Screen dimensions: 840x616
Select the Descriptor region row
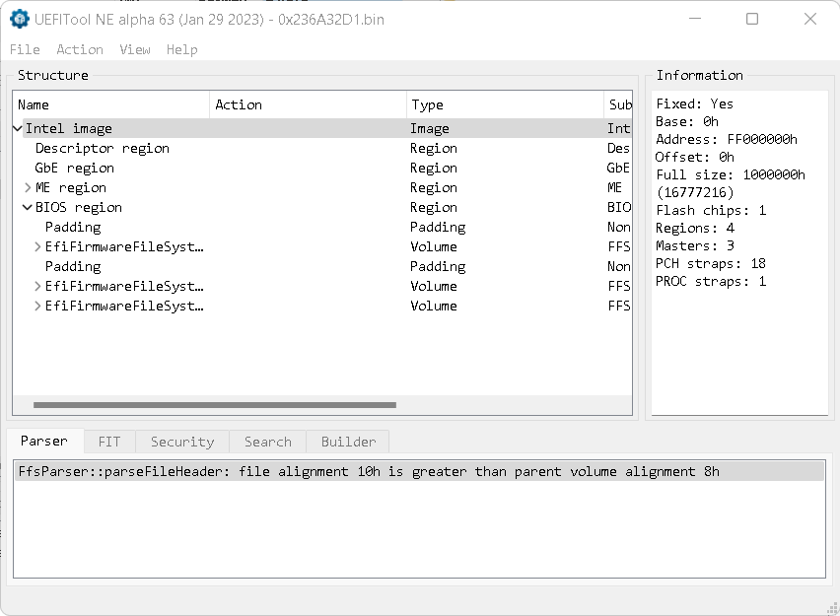102,148
